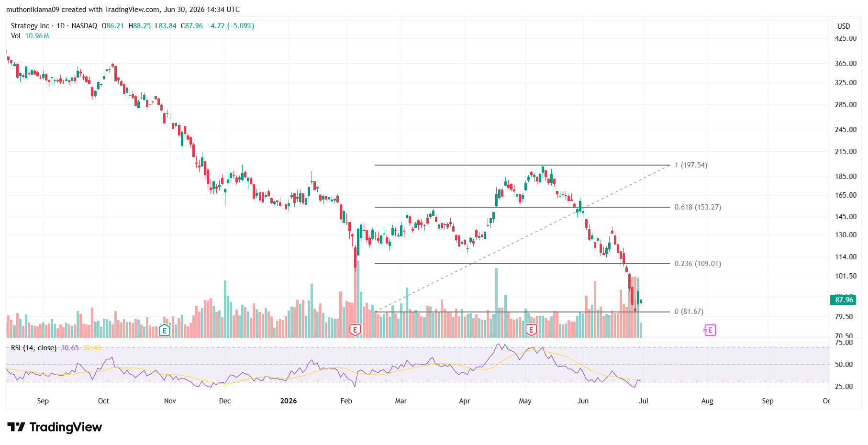Click the Mar label on time axis

(x=401, y=401)
